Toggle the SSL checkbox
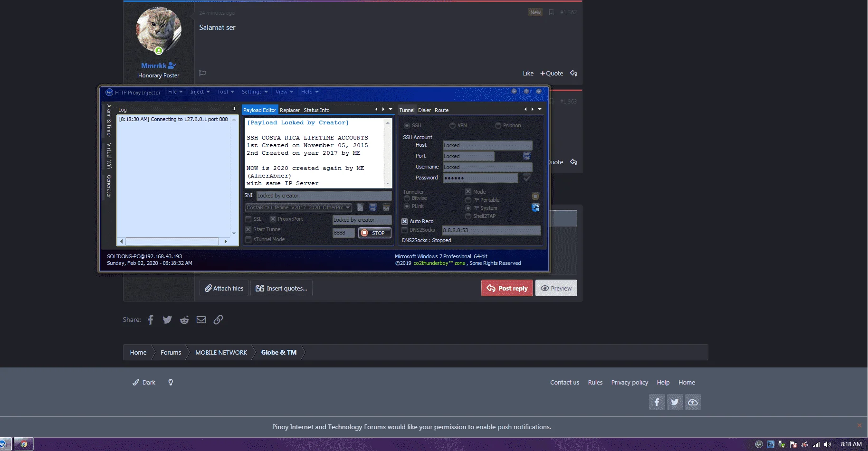Viewport: 868px width, 451px height. pyautogui.click(x=248, y=219)
